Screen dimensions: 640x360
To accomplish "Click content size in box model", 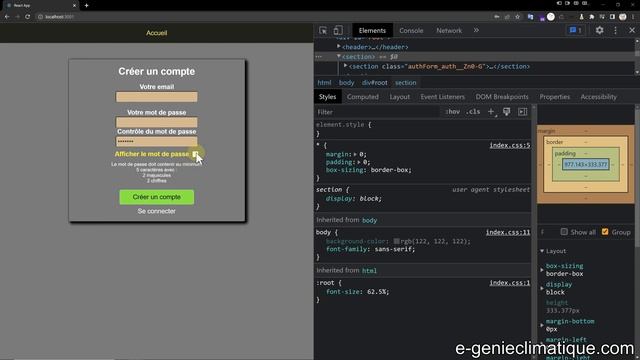I will tap(586, 164).
